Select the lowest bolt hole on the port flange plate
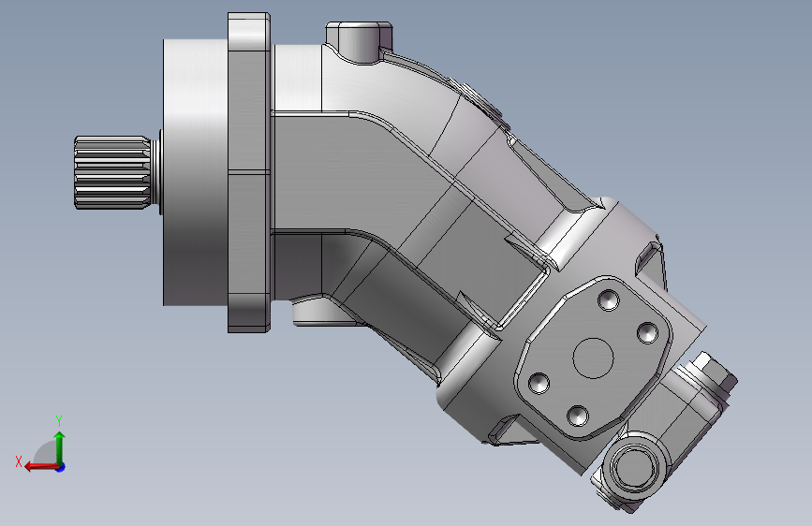The width and height of the screenshot is (812, 526). click(x=578, y=416)
